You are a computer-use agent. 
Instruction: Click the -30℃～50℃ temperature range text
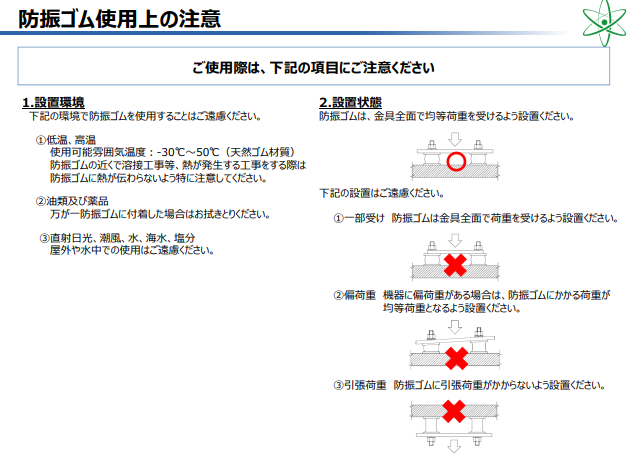(189, 153)
